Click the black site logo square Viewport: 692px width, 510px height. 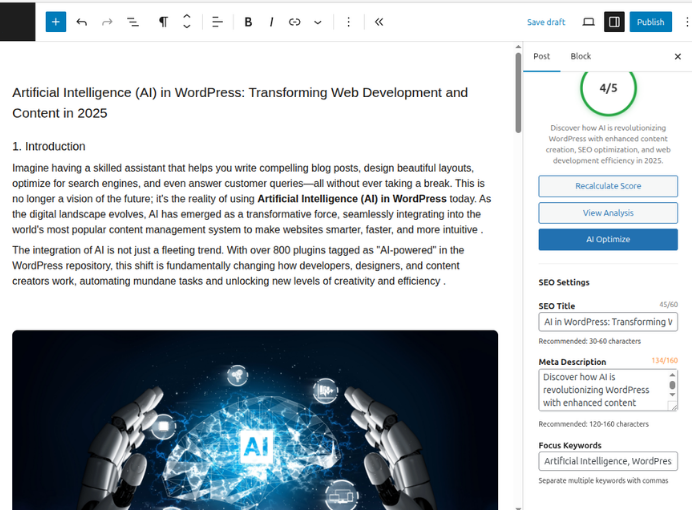coord(18,22)
